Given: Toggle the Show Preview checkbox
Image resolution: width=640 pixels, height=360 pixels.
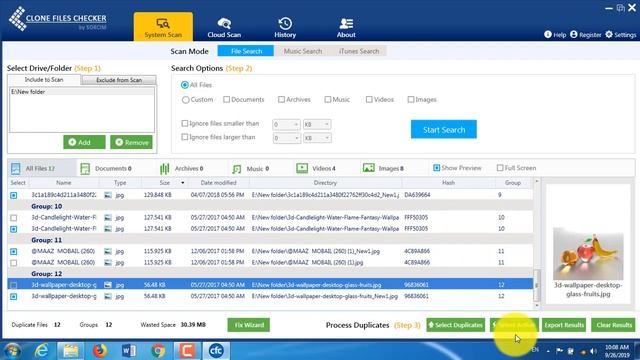Looking at the screenshot, I should coord(436,168).
